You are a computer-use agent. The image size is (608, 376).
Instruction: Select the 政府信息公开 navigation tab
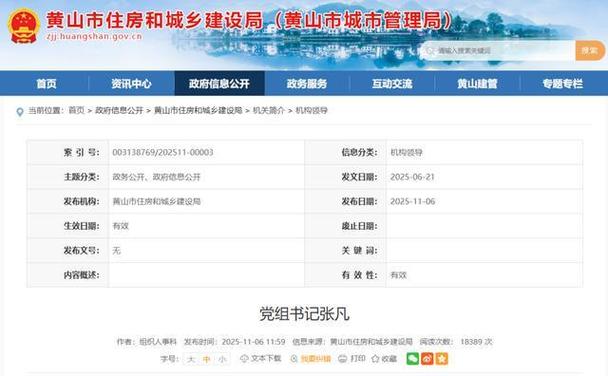click(x=219, y=83)
